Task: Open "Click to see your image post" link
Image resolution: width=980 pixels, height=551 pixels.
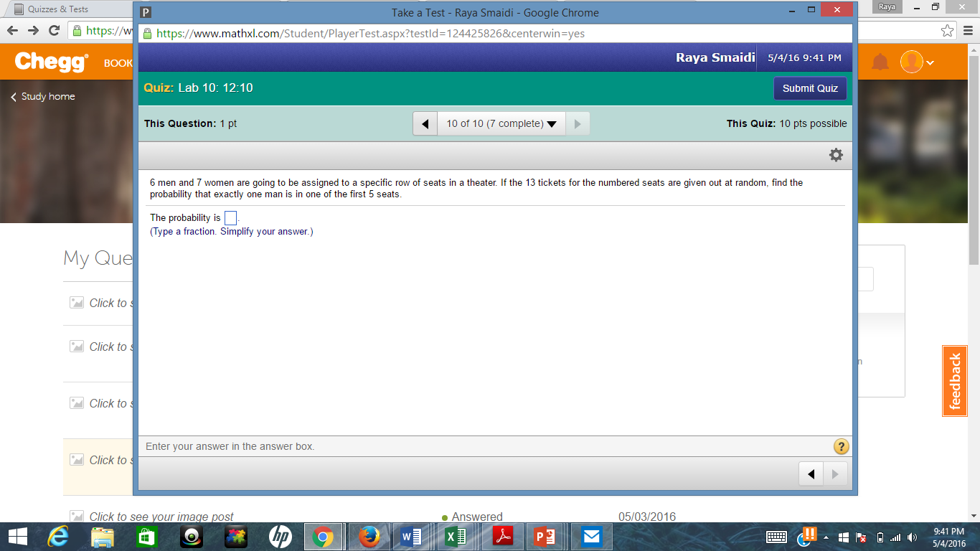Action: click(161, 517)
